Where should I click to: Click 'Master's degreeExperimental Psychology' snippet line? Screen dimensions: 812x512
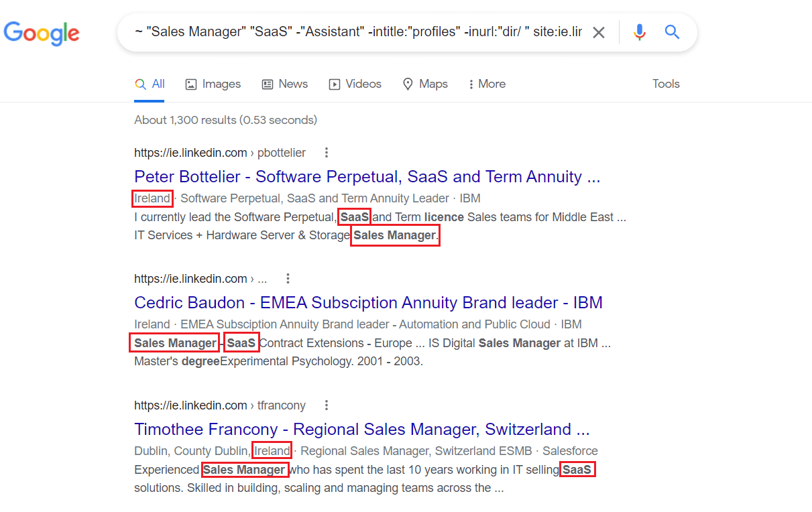278,361
